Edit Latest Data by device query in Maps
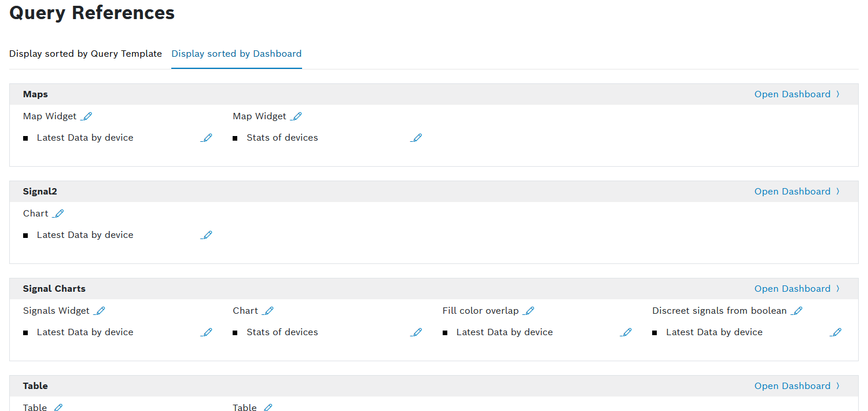868x411 pixels. point(207,138)
